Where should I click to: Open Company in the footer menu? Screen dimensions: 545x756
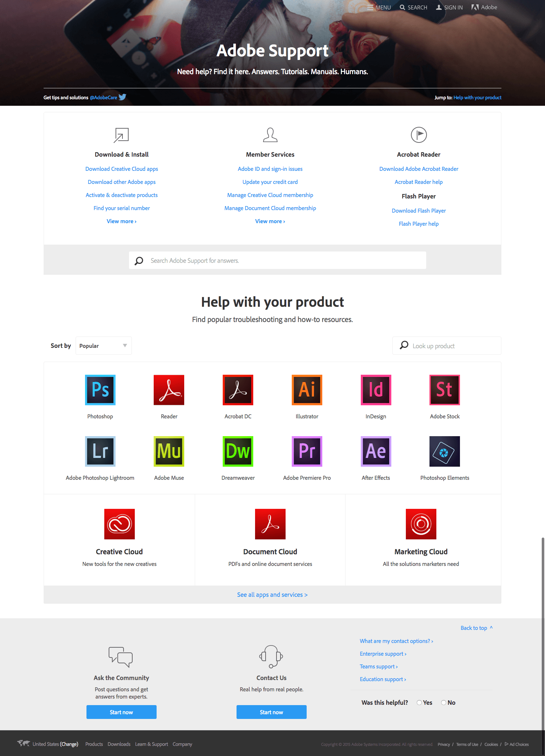tap(182, 744)
